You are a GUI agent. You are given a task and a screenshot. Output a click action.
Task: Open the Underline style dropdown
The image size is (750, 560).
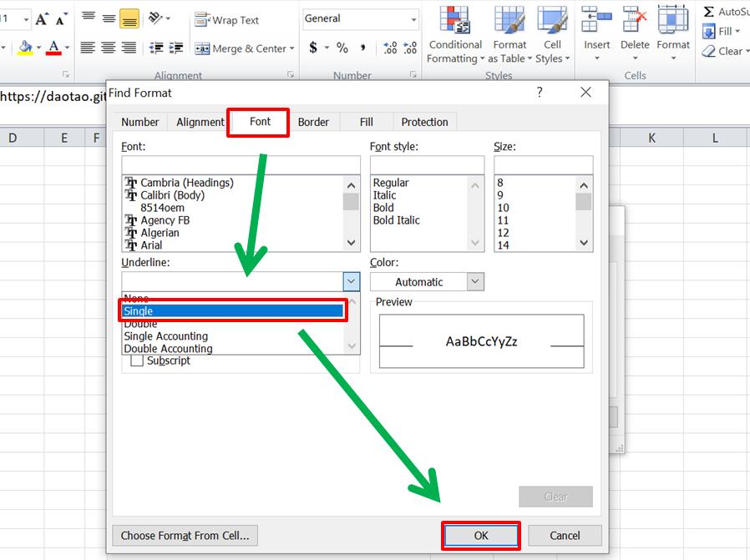pyautogui.click(x=351, y=281)
